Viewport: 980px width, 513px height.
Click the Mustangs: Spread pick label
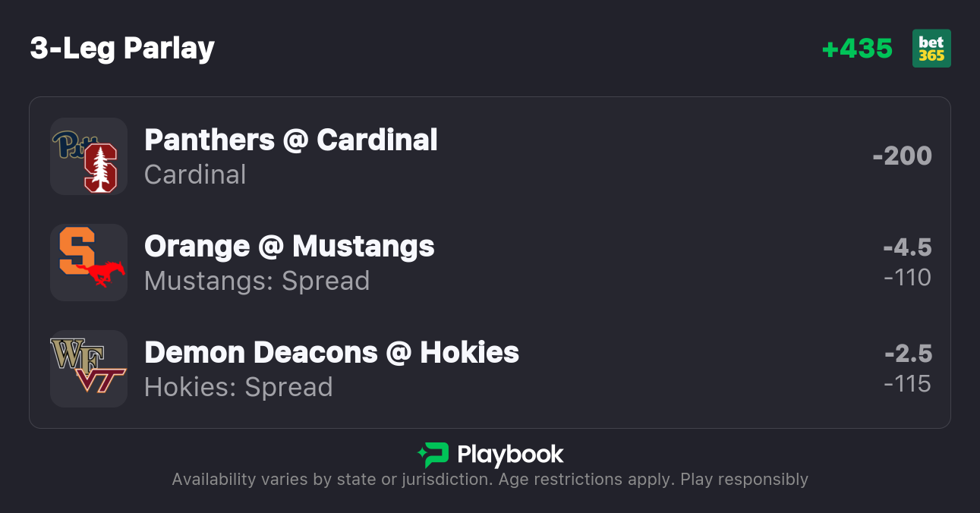tap(257, 281)
